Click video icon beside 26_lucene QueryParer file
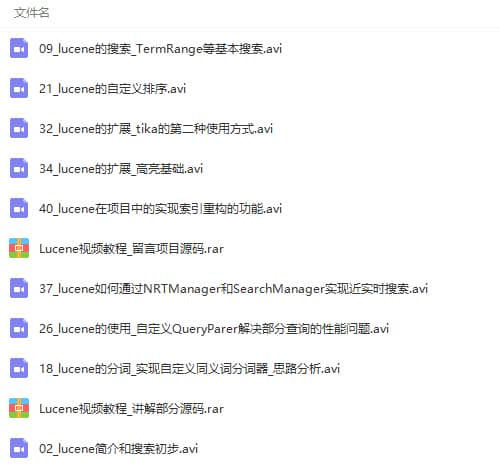This screenshot has height=475, width=500. click(x=19, y=328)
